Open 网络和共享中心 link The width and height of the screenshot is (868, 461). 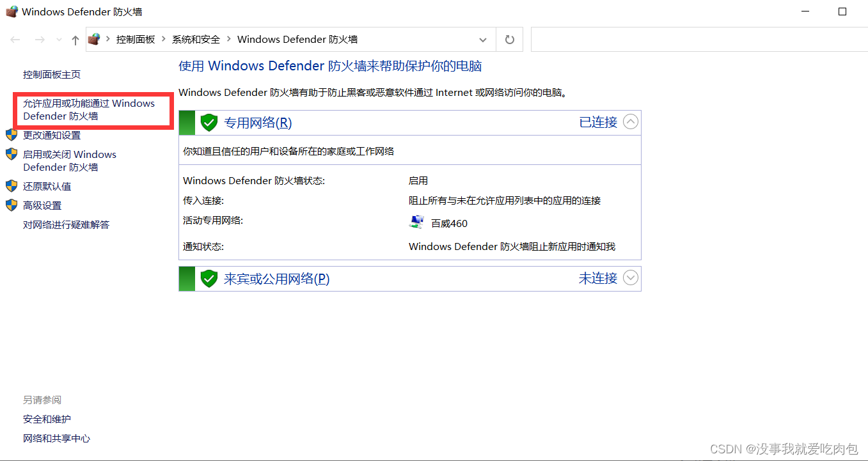point(57,438)
